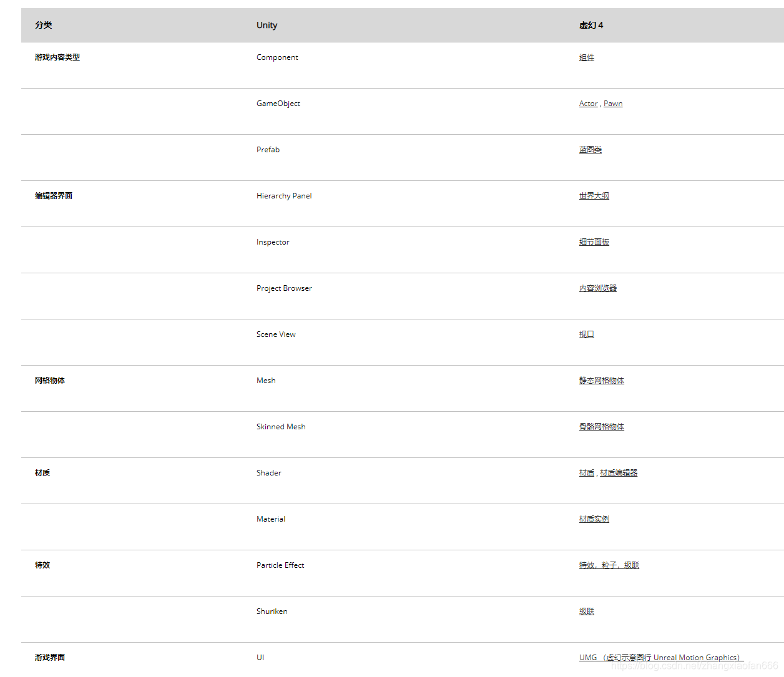Click the 视口 link
The image size is (784, 677).
586,334
